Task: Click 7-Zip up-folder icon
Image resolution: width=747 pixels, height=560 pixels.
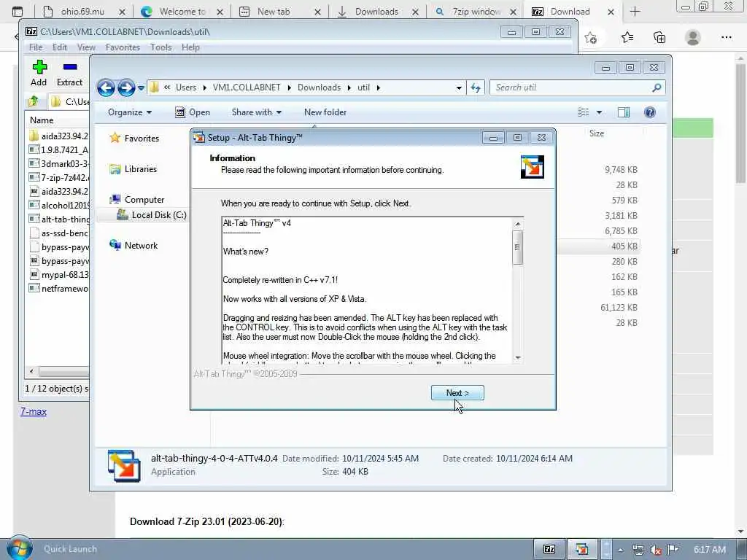Action: coord(34,101)
